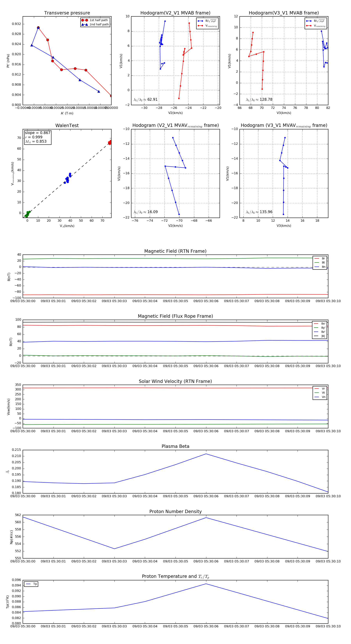The width and height of the screenshot is (351, 644).
Task: Select the "Tp" legend entry
Action: tap(31, 584)
